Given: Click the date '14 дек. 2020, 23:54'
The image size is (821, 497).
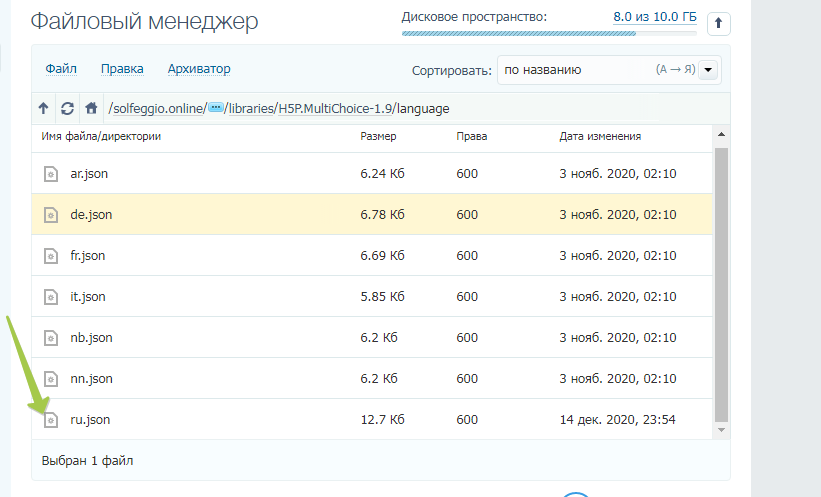Looking at the screenshot, I should point(618,420).
